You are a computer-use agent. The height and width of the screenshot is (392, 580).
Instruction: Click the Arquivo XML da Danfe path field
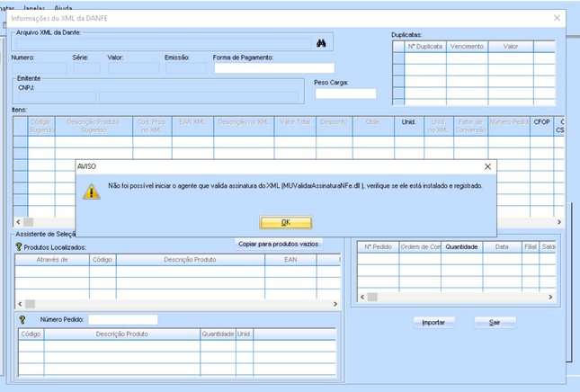click(164, 44)
